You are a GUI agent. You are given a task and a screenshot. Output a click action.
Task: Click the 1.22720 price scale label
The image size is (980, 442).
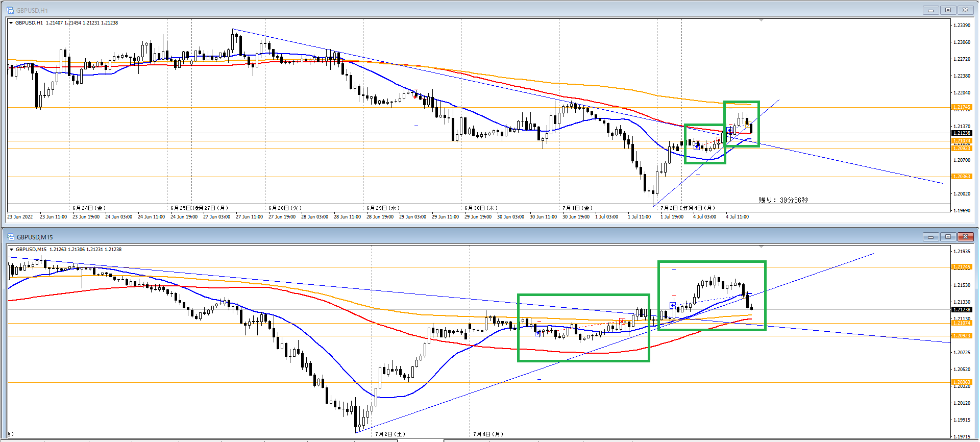pos(962,59)
